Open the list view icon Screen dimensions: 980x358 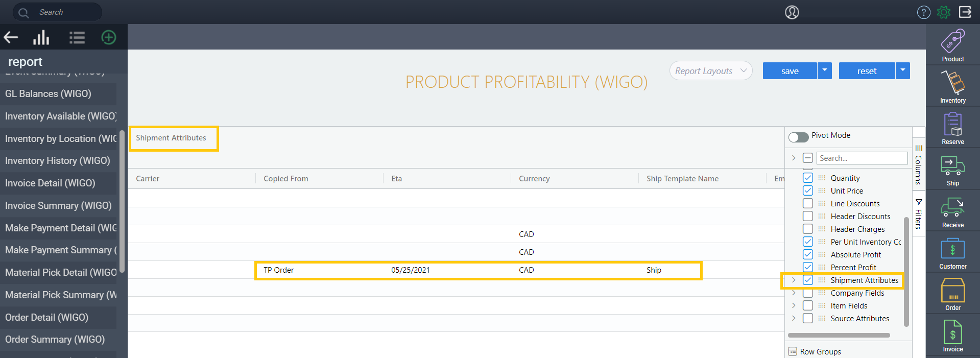click(x=77, y=37)
